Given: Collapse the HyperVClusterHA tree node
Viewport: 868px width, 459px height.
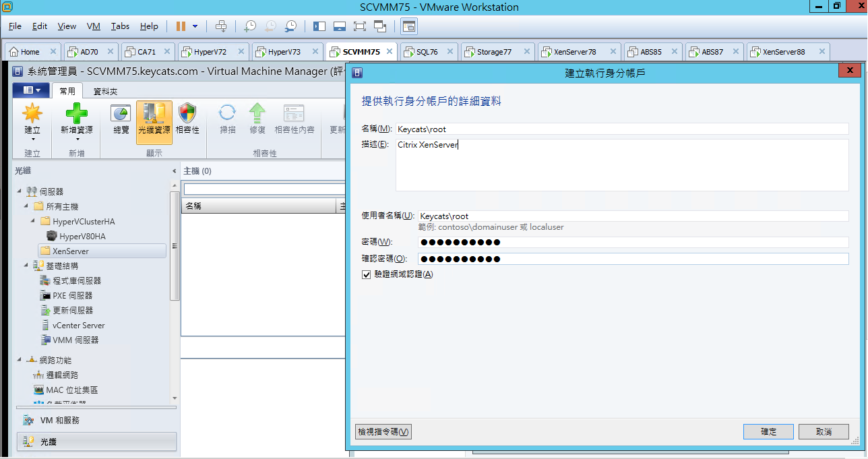Looking at the screenshot, I should 33,221.
